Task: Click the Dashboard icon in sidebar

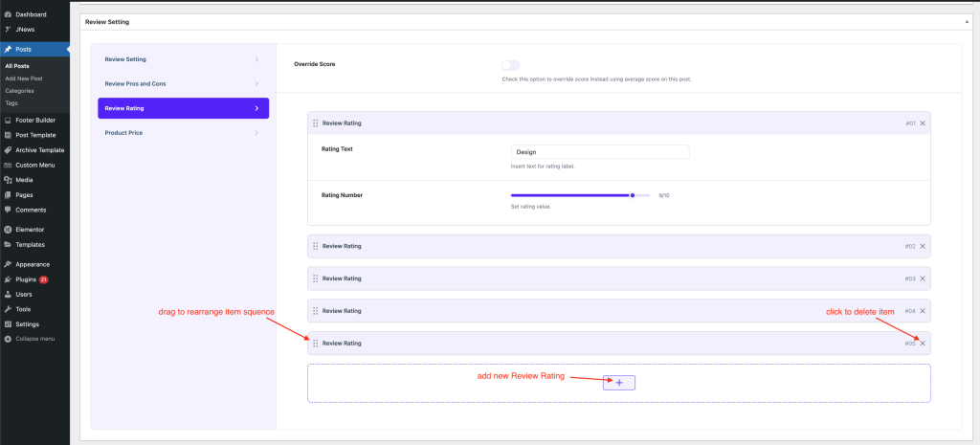Action: pyautogui.click(x=9, y=15)
